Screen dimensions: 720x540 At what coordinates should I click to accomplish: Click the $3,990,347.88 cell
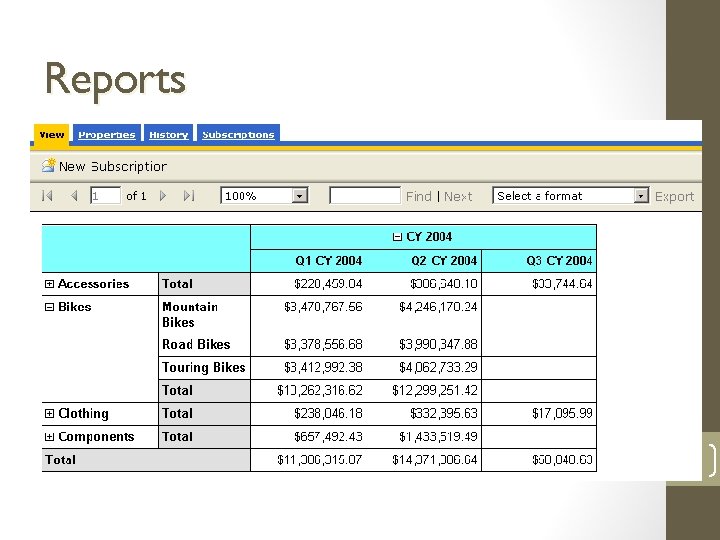pyautogui.click(x=438, y=344)
